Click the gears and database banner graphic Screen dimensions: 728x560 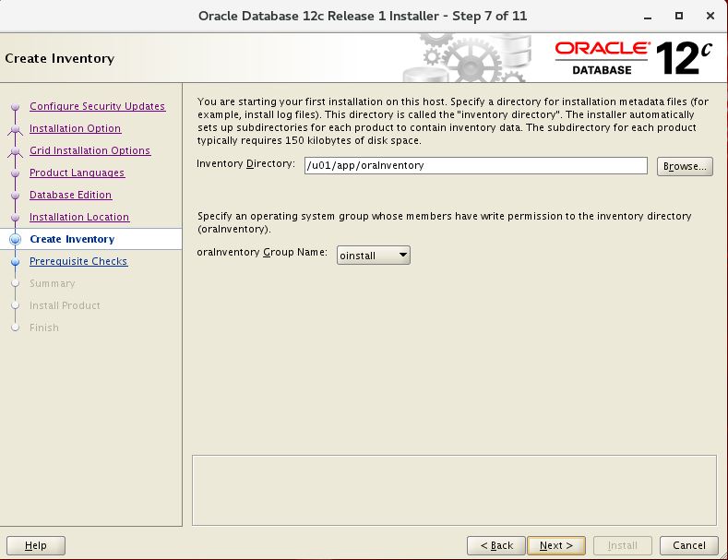pos(468,57)
